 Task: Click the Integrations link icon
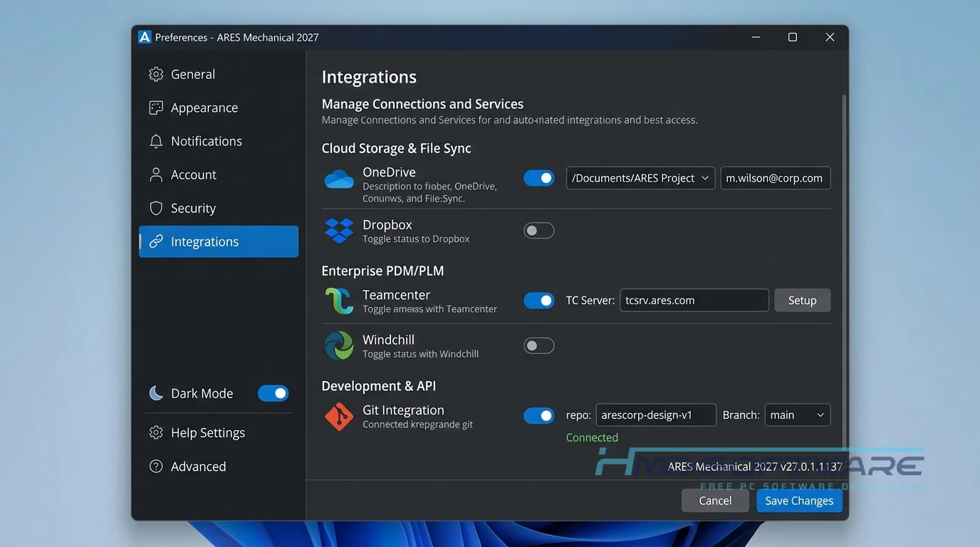(x=156, y=241)
